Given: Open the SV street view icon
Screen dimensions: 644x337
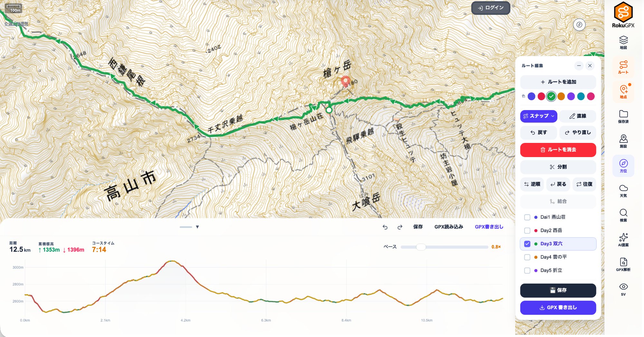Looking at the screenshot, I should [x=623, y=289].
